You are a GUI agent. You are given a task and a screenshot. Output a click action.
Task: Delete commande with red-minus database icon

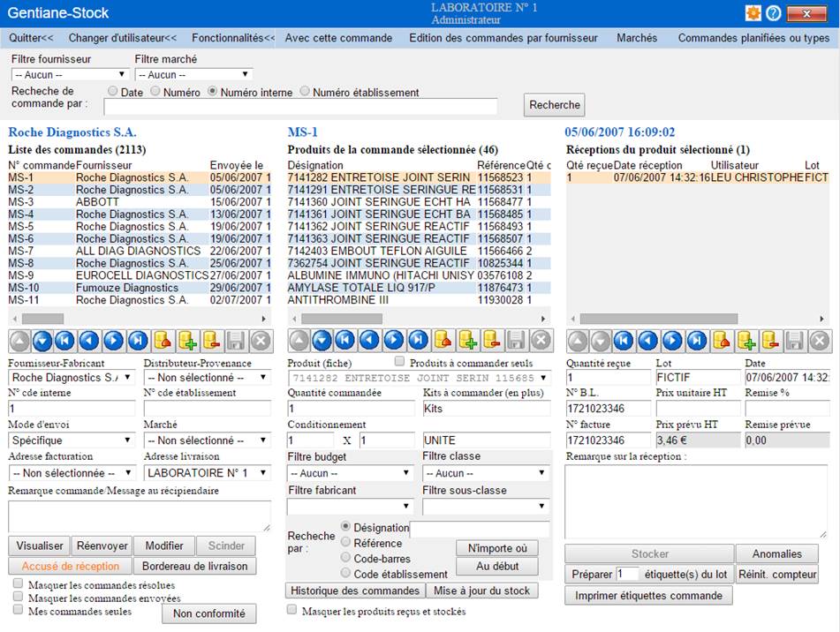click(212, 341)
